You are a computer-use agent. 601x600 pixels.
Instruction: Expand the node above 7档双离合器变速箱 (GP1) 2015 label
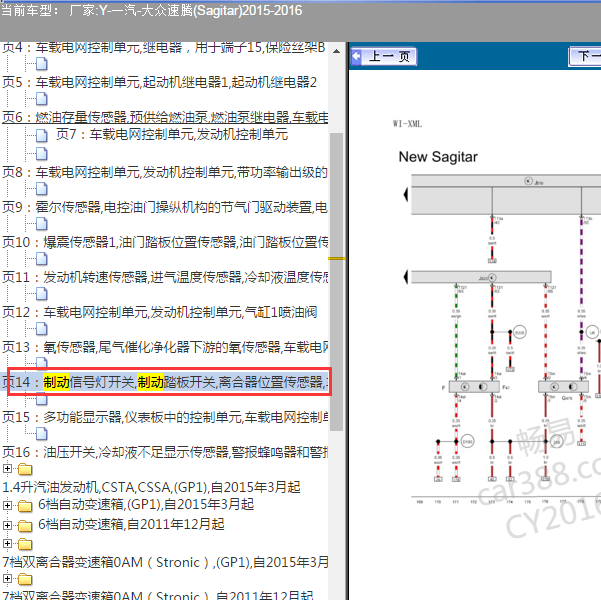tap(7, 543)
